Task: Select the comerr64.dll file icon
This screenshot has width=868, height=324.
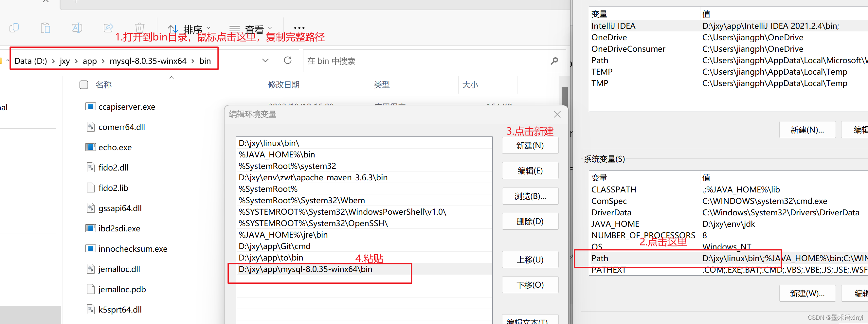Action: (90, 127)
